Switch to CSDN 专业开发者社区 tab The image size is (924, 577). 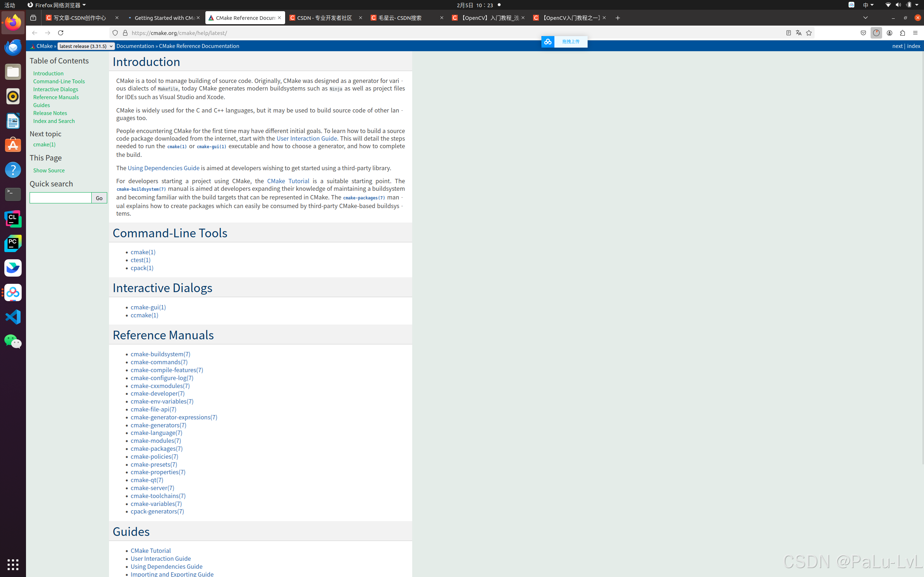click(x=324, y=18)
